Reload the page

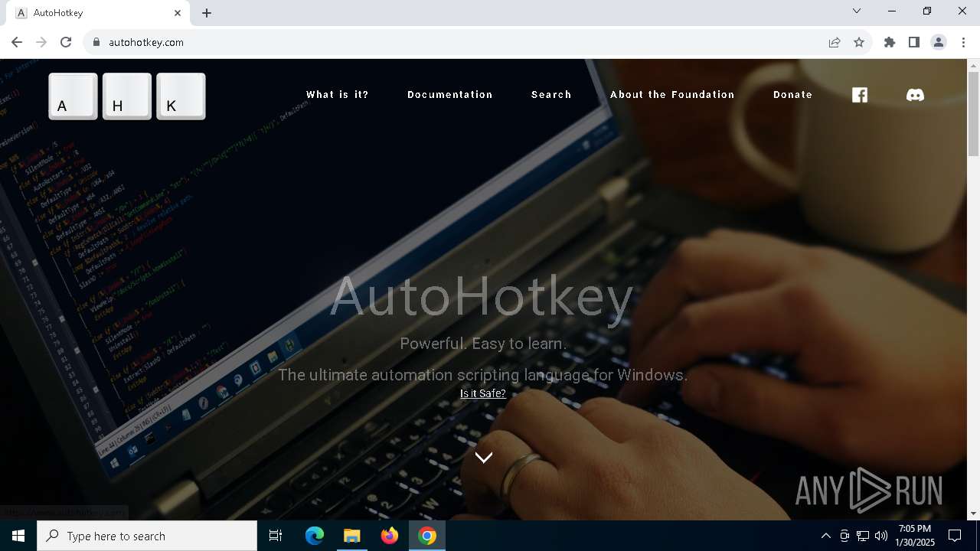[66, 42]
